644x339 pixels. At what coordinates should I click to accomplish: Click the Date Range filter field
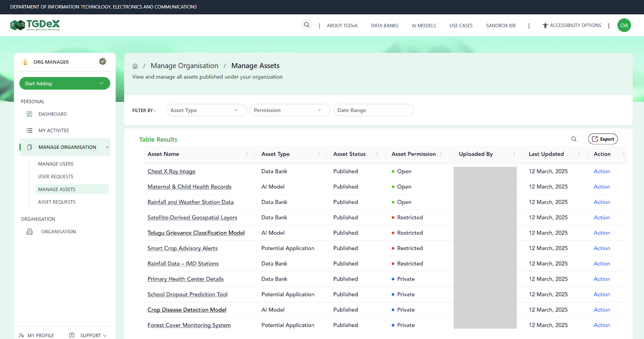click(373, 110)
